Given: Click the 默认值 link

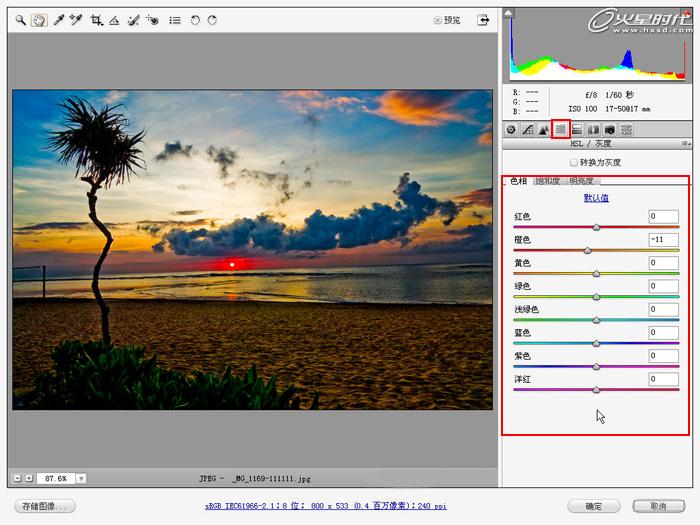Looking at the screenshot, I should tap(596, 198).
